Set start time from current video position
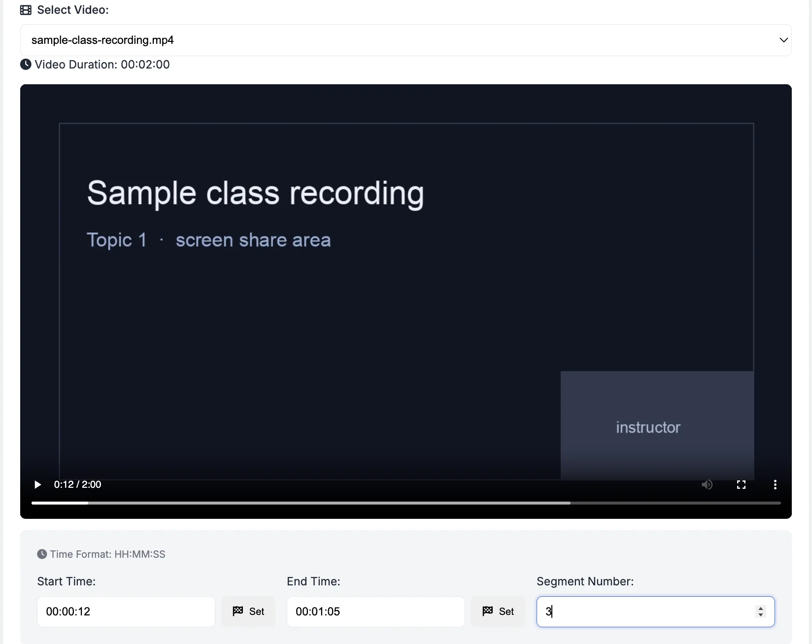This screenshot has height=644, width=812. [x=248, y=611]
